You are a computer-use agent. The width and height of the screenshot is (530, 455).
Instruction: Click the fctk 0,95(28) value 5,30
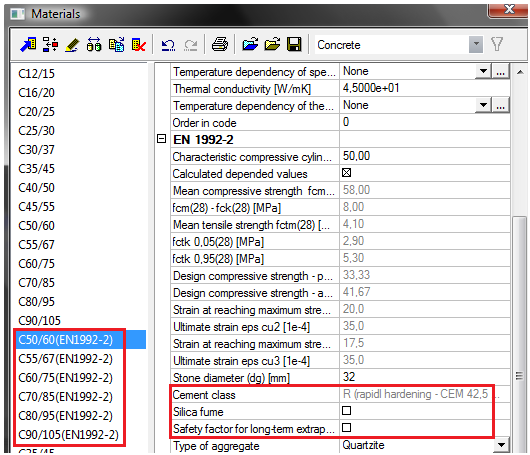tap(425, 258)
